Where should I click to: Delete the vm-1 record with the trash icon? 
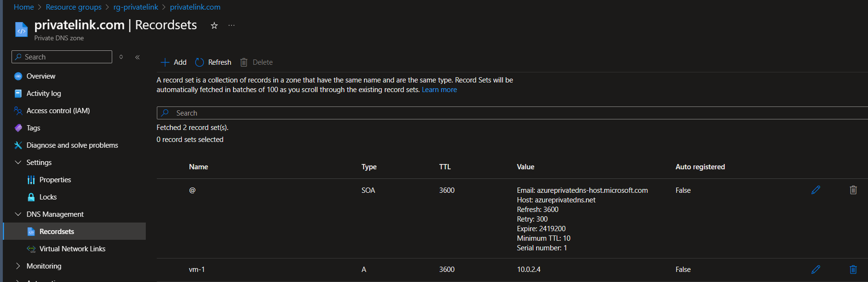point(853,270)
